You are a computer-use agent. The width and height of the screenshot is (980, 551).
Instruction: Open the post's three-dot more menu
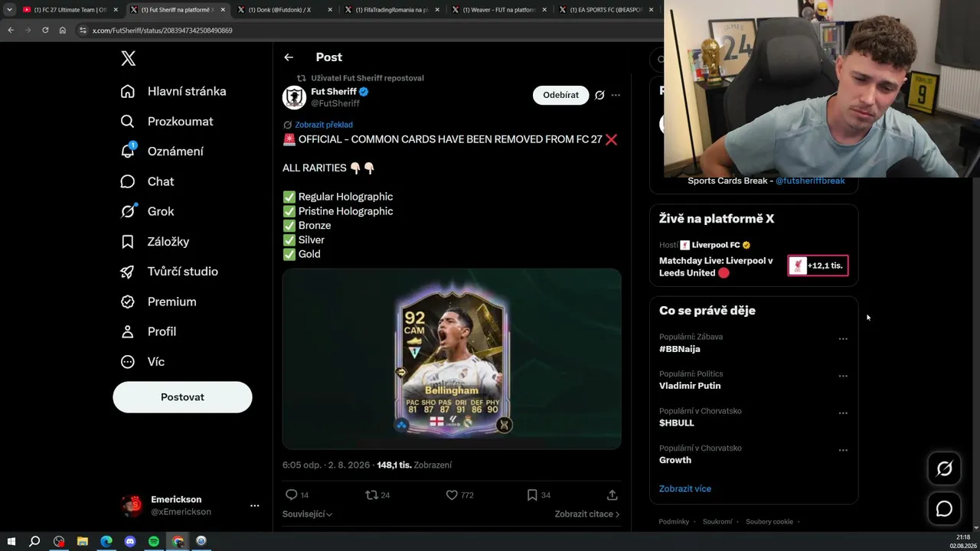click(616, 95)
